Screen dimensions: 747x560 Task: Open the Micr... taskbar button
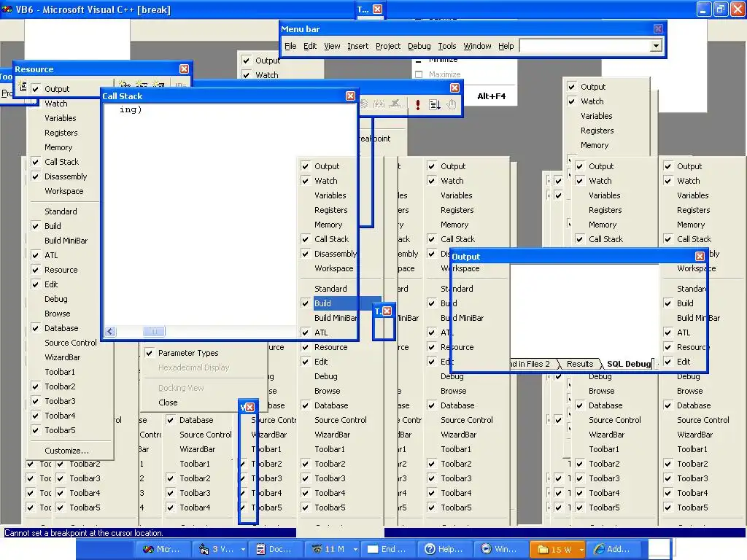click(162, 549)
